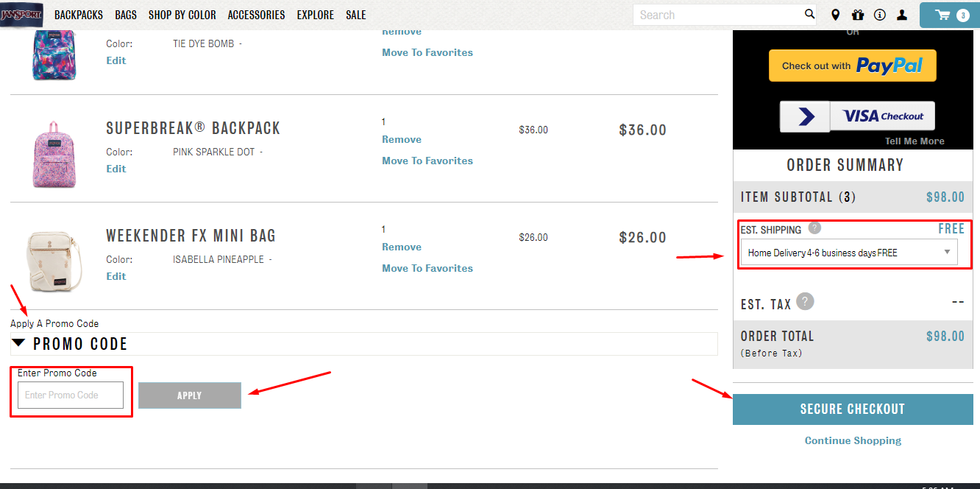Collapse the Promo Code section triangle

tap(18, 343)
